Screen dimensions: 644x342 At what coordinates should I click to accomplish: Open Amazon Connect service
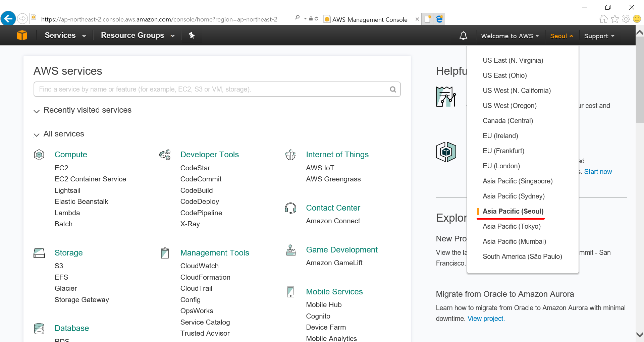coord(333,221)
